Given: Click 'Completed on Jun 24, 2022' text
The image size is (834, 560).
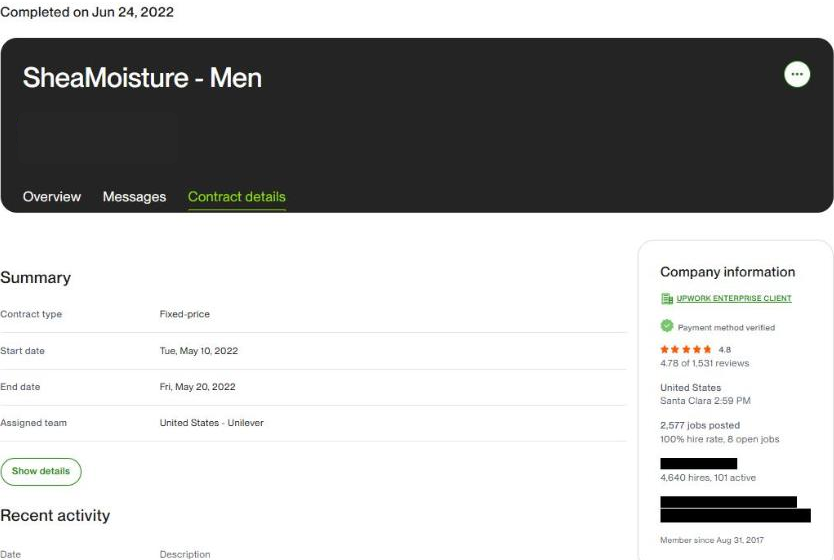Looking at the screenshot, I should 87,12.
